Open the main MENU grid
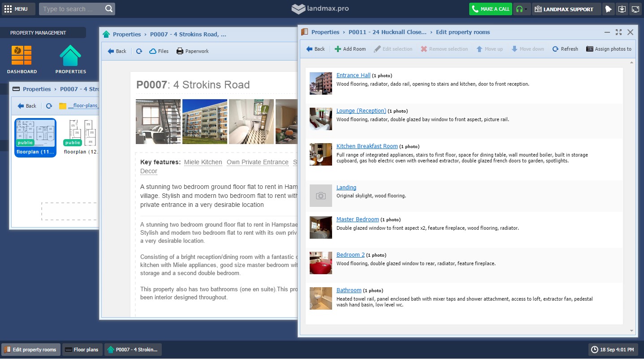644x359 pixels. [x=16, y=9]
